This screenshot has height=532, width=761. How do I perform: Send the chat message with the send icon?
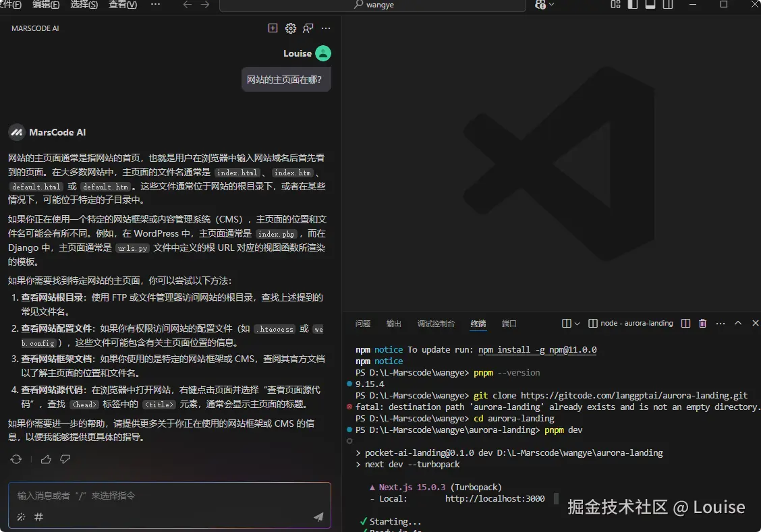click(318, 518)
